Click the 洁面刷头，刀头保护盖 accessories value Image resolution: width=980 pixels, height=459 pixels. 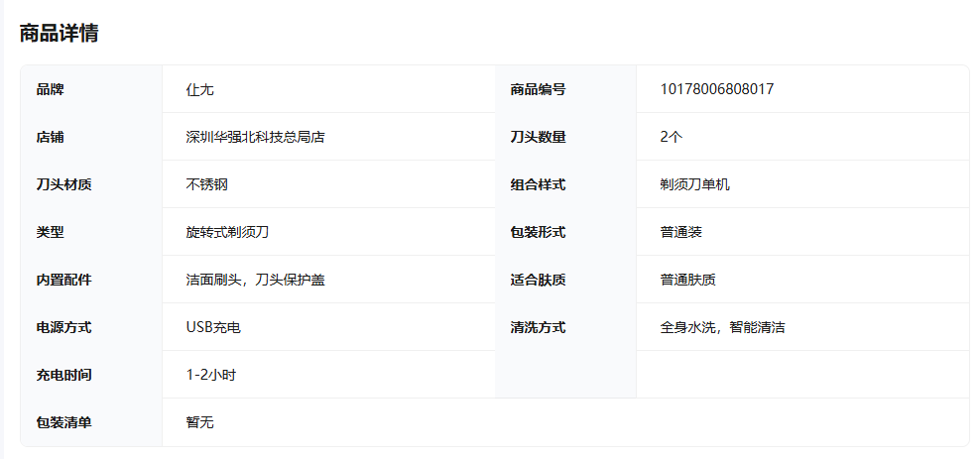[255, 280]
